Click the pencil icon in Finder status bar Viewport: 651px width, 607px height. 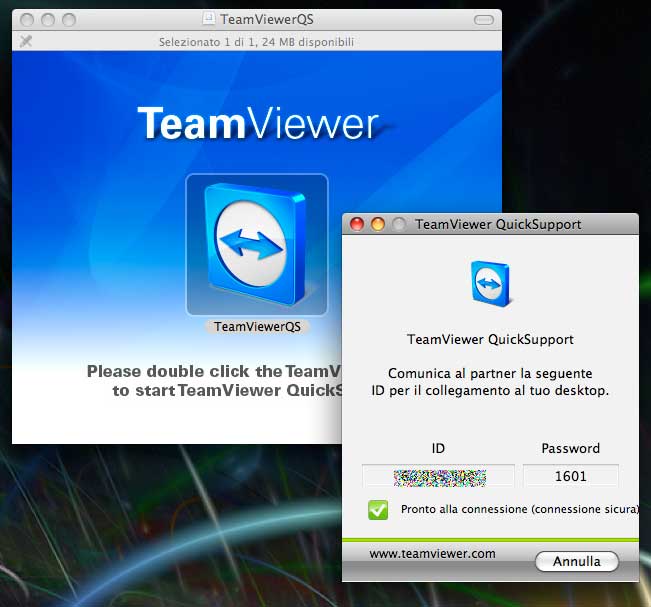(x=26, y=41)
